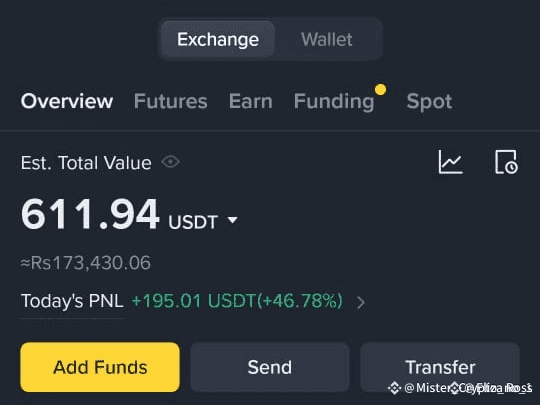
Task: Open the Earn tab
Action: (251, 101)
